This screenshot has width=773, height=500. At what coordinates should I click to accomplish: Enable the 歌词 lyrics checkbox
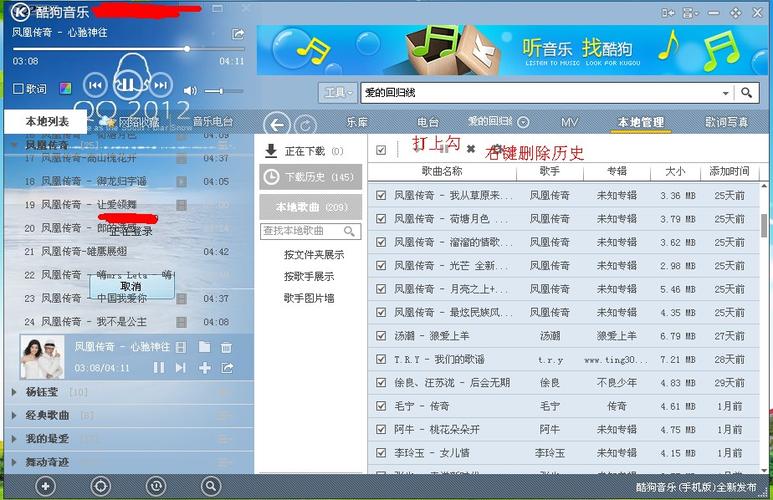point(18,89)
